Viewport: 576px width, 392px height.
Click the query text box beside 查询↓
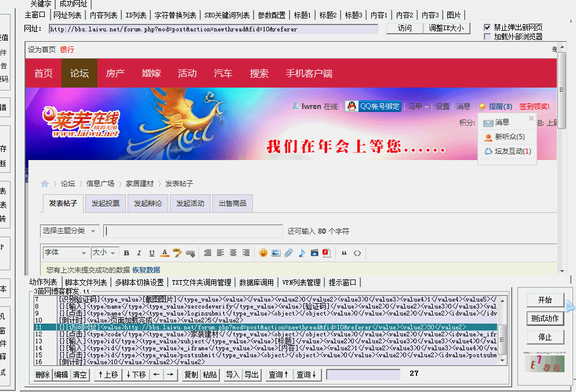pyautogui.click(x=363, y=375)
